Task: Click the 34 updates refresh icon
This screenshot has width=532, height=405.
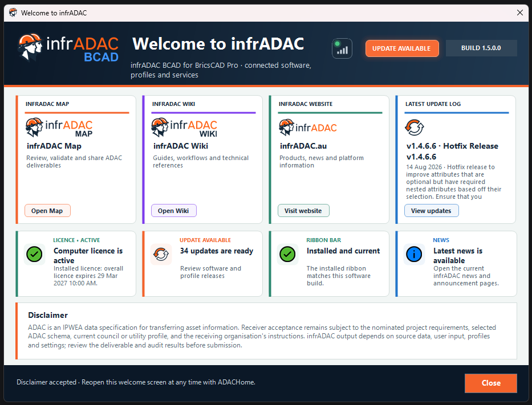Action: (161, 254)
